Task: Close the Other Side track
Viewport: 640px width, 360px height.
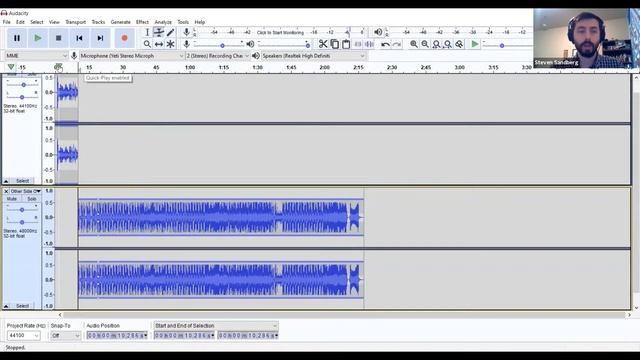Action: coord(6,191)
